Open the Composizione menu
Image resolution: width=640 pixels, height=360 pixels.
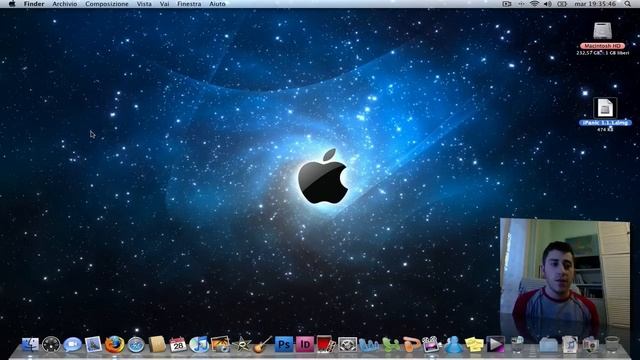(x=107, y=4)
